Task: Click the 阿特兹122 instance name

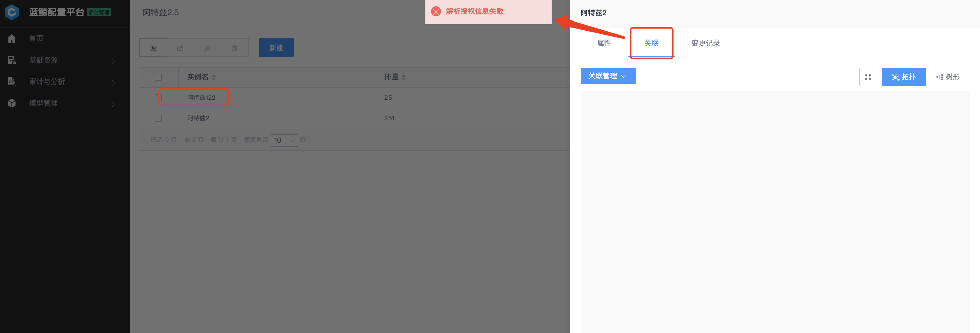Action: [x=201, y=98]
